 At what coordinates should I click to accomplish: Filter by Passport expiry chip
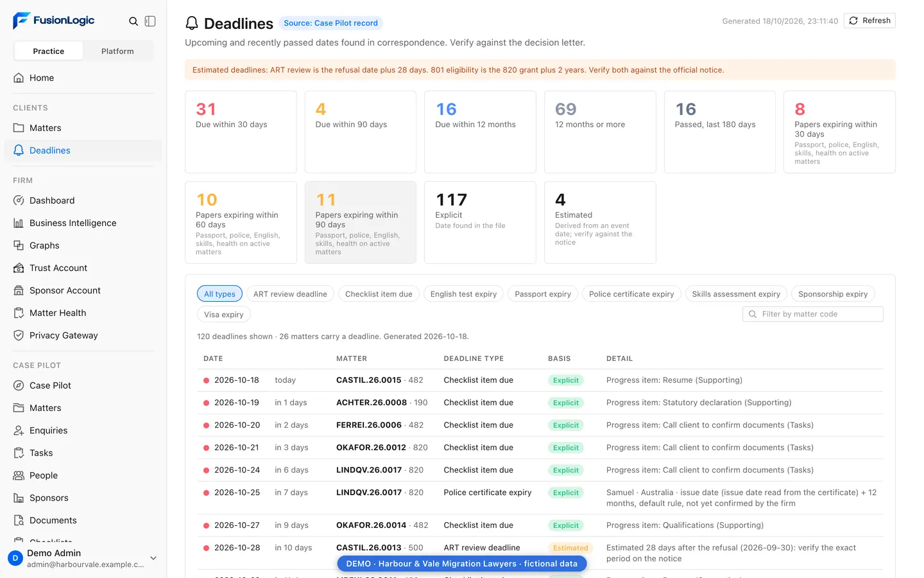click(543, 294)
